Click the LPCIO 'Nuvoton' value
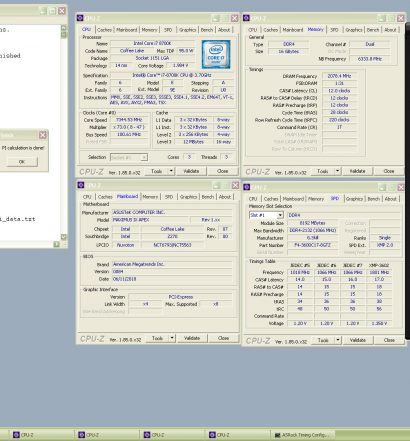Screen dimensions: 410x441 click(x=125, y=245)
